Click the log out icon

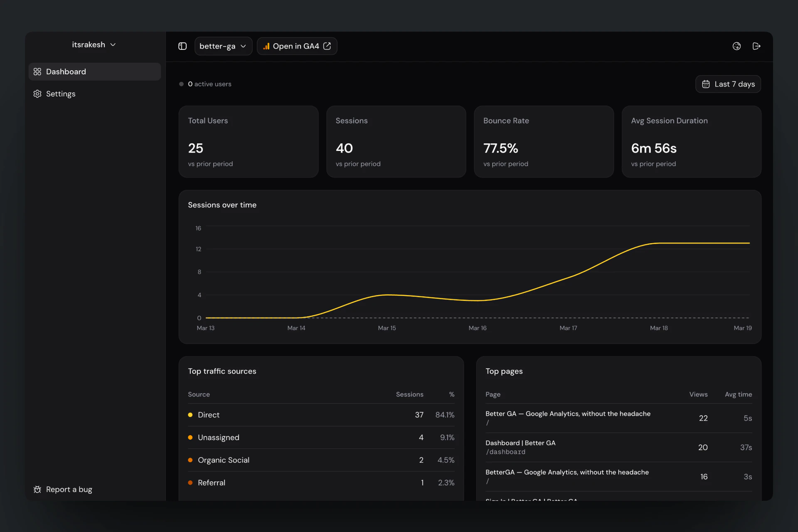click(756, 46)
